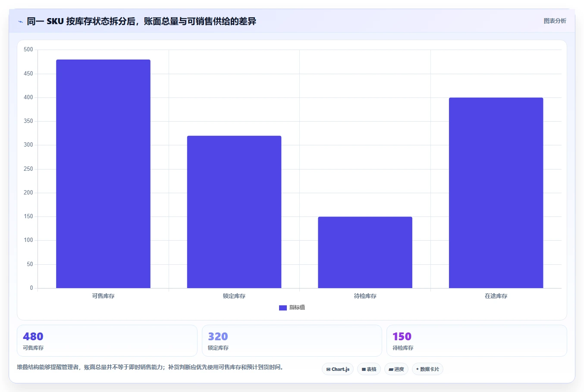Select the Chart.js tag chip

pos(338,369)
